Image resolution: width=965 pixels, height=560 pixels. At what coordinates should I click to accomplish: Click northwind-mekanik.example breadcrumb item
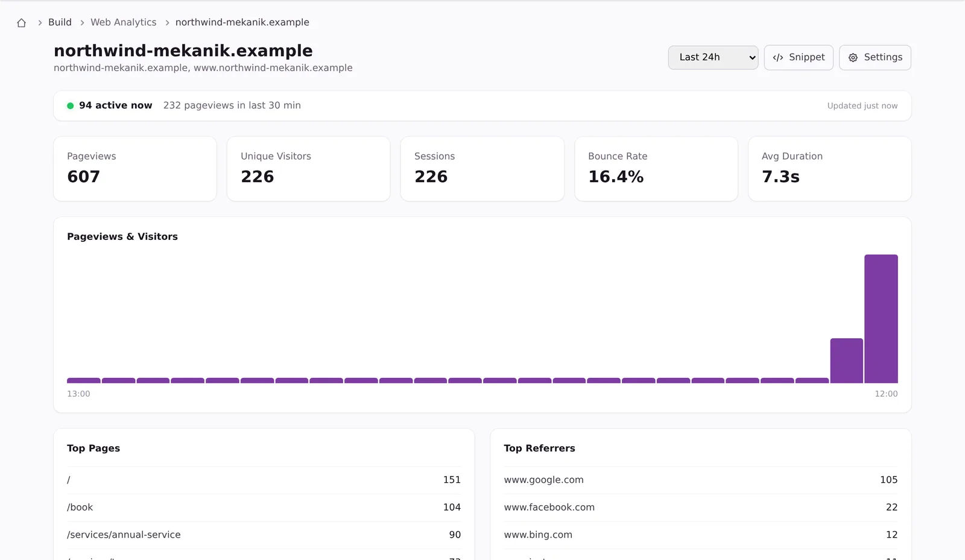tap(242, 22)
